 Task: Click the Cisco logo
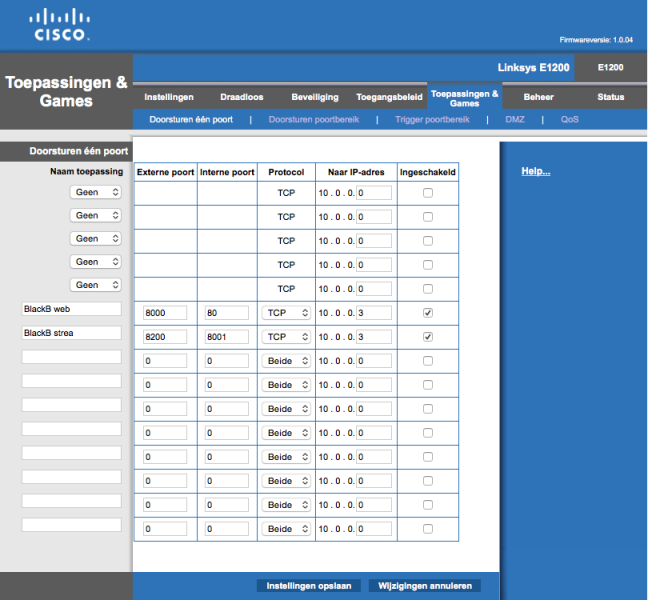60,25
